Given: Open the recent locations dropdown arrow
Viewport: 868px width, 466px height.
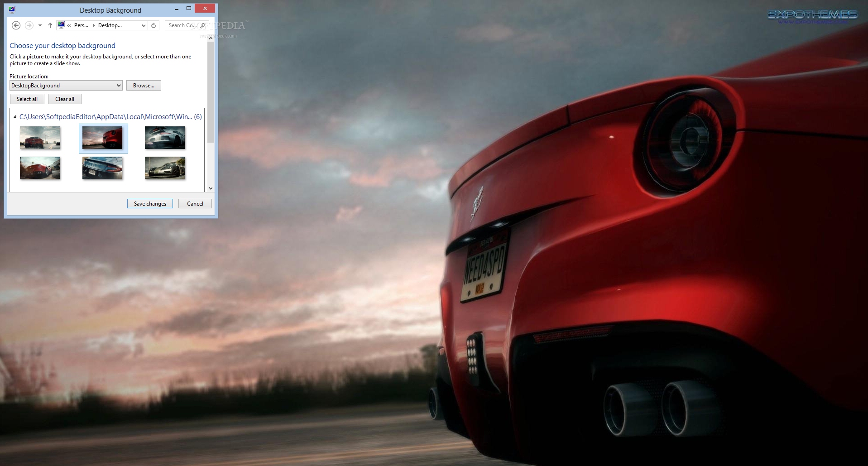Looking at the screenshot, I should pos(40,25).
